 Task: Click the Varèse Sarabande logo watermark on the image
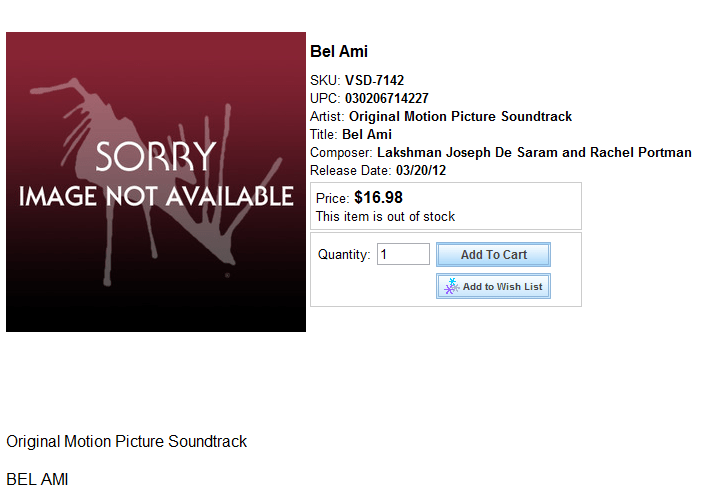(155, 182)
